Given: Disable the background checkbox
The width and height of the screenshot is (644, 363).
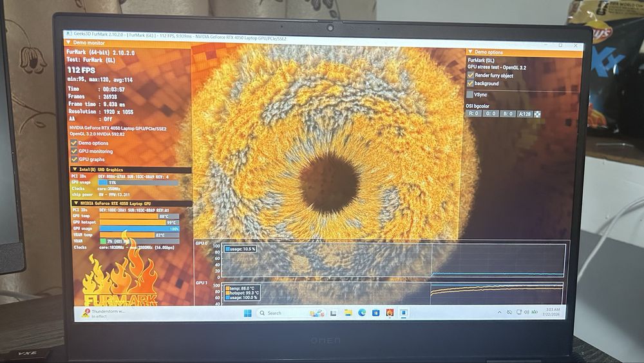Looking at the screenshot, I should pyautogui.click(x=471, y=83).
